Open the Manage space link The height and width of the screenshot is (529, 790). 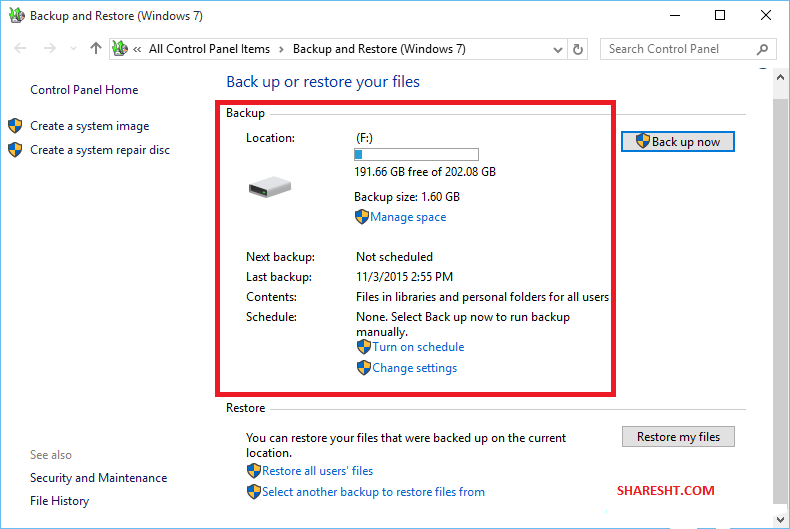pyautogui.click(x=408, y=217)
